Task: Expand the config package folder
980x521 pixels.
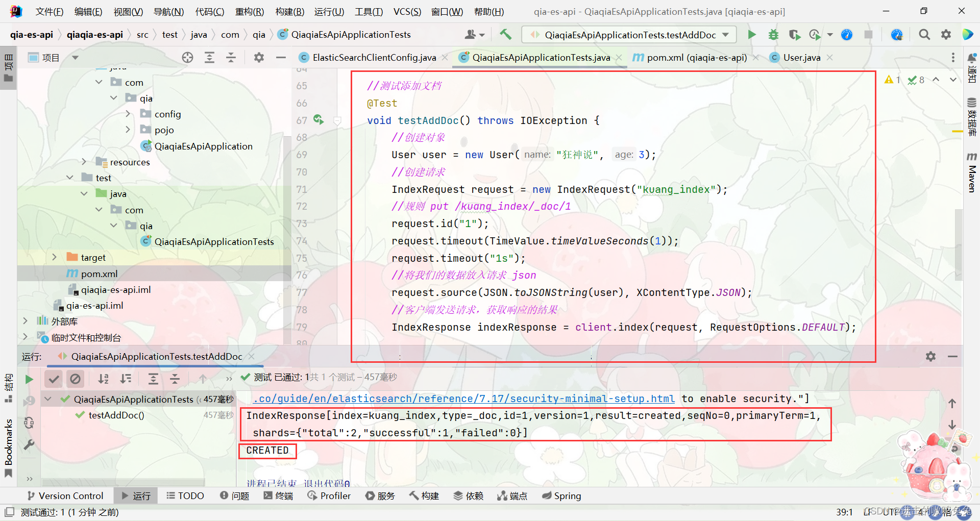Action: (x=128, y=114)
